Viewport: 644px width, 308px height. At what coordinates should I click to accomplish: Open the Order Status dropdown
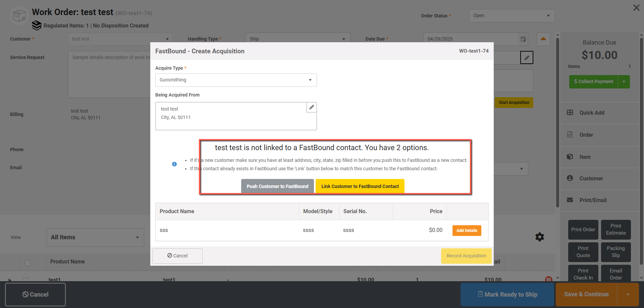512,16
